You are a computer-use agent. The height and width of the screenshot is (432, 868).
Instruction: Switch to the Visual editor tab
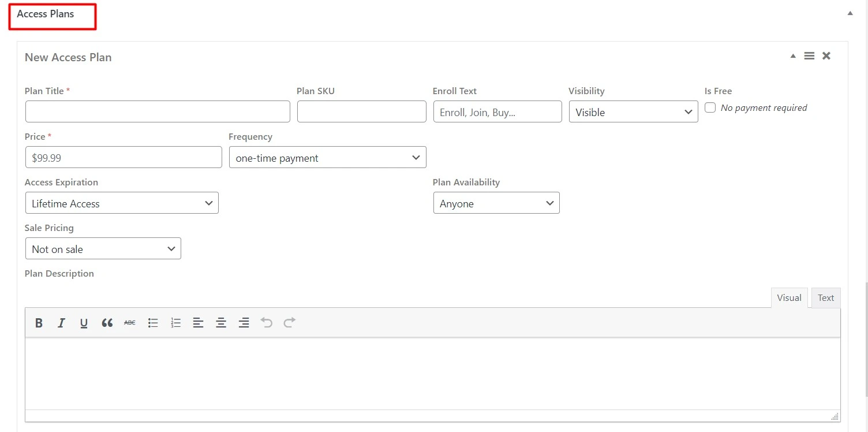789,298
